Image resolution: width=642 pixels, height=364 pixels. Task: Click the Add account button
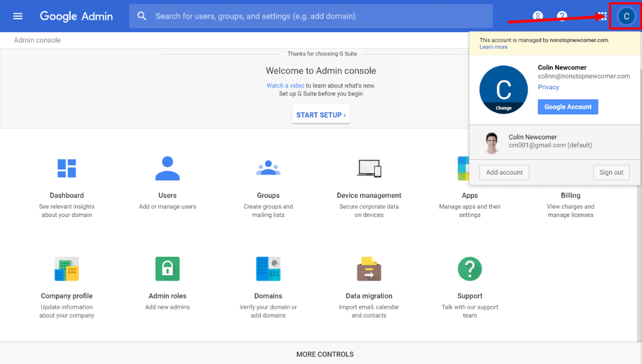point(505,173)
